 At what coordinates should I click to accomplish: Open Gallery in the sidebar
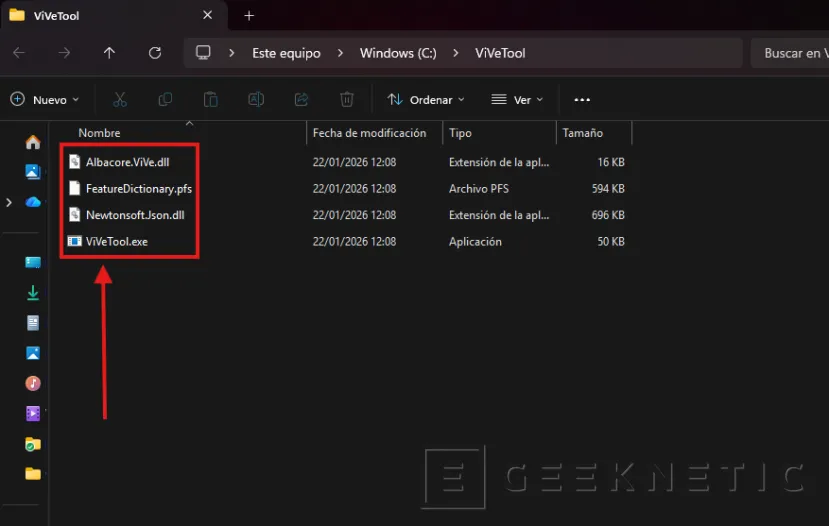[x=33, y=172]
